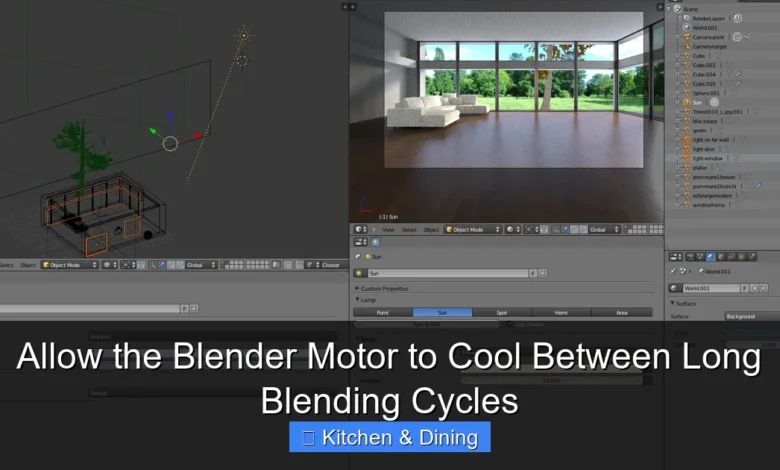Toggle the lock camera to layers icon in the left header

[277, 265]
